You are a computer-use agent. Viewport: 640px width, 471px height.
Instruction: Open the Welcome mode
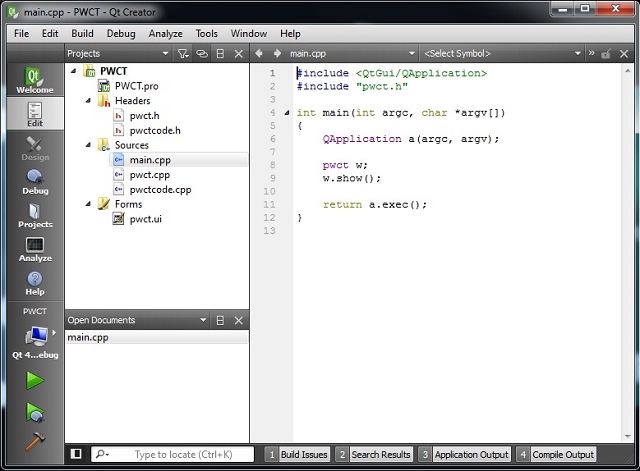(x=35, y=80)
